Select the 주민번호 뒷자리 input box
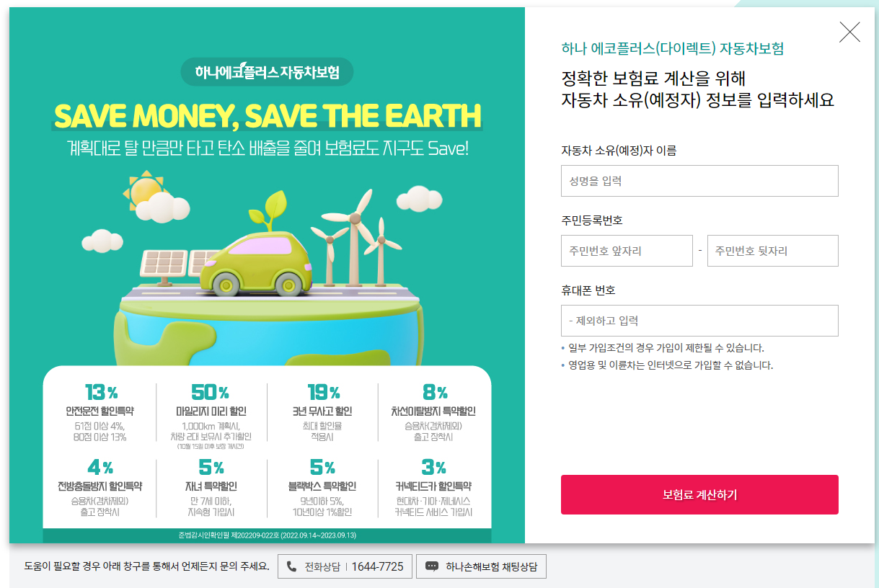This screenshot has height=588, width=879. click(x=772, y=251)
